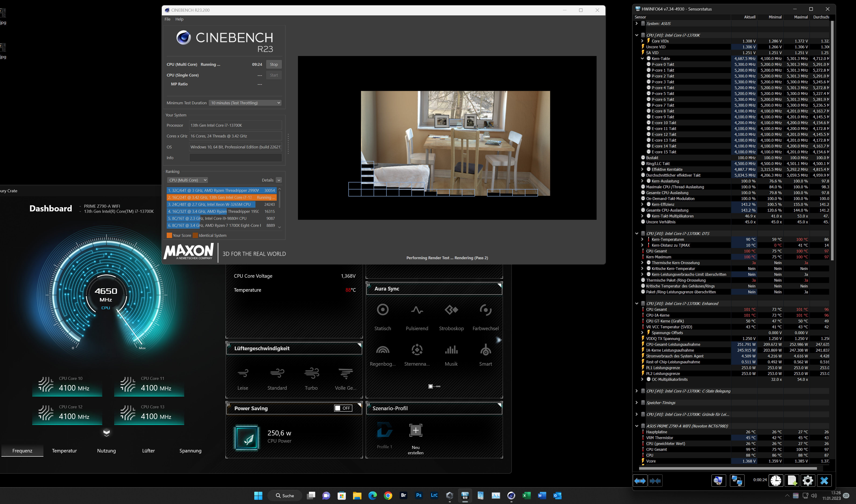Stop the Multi Core benchmark

click(274, 65)
